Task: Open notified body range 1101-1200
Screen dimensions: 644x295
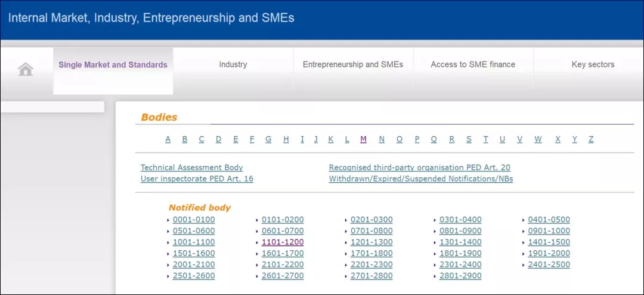Action: click(283, 242)
